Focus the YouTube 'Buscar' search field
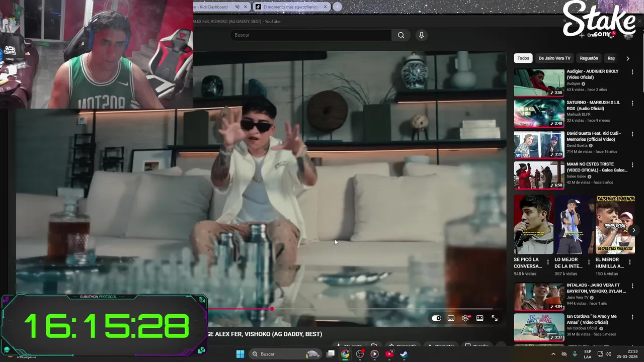 [x=310, y=35]
